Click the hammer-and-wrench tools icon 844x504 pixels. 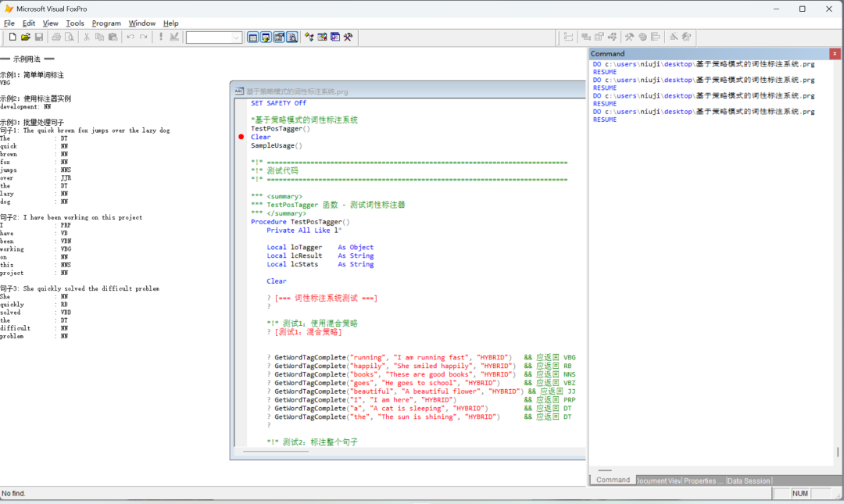[348, 37]
